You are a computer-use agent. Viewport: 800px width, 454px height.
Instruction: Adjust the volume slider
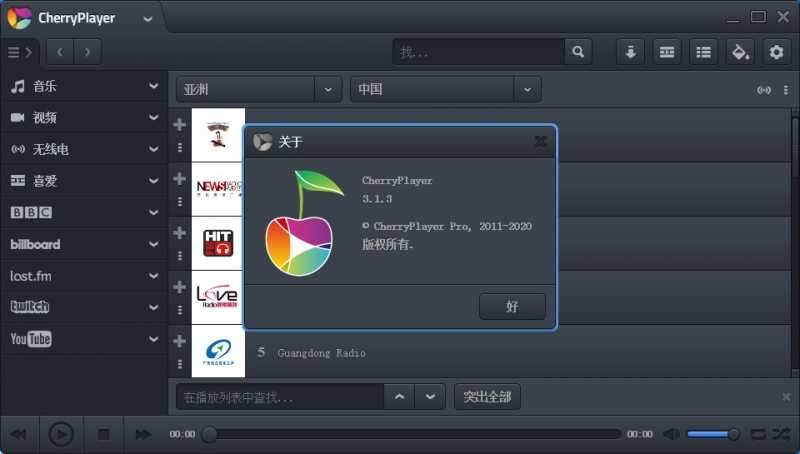point(713,434)
